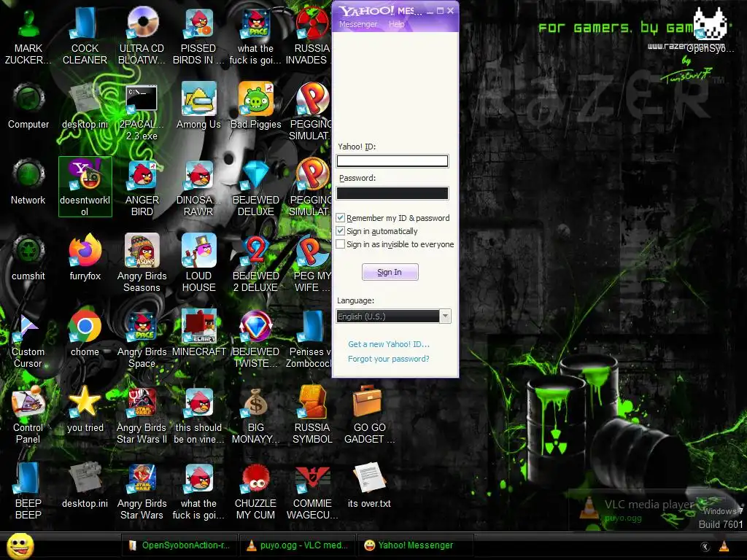Open the MARK ZUCKER... desktop icon
This screenshot has height=560, width=747.
[28, 23]
